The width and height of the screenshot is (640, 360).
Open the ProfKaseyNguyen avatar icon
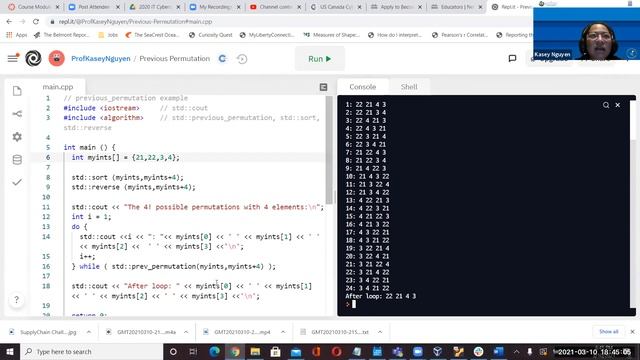[x=57, y=58]
